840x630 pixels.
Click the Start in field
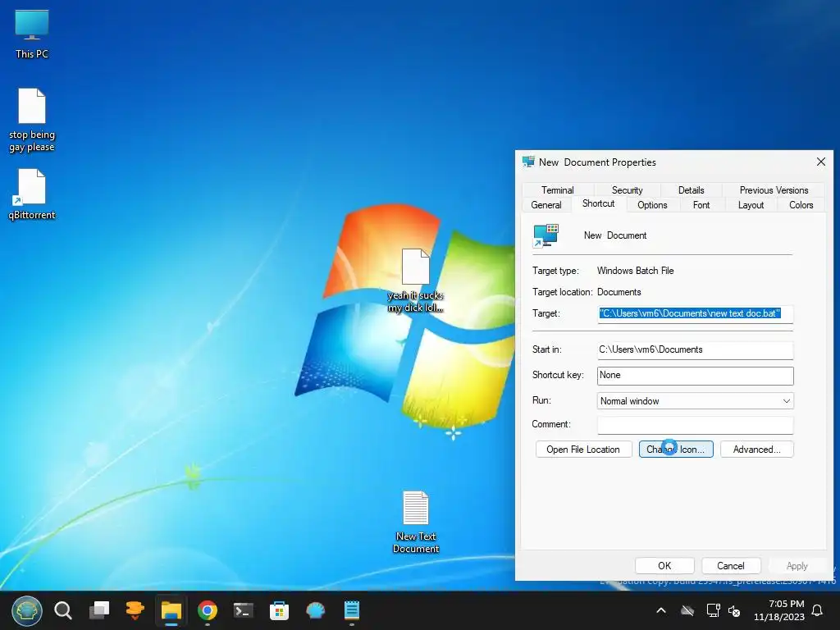695,349
